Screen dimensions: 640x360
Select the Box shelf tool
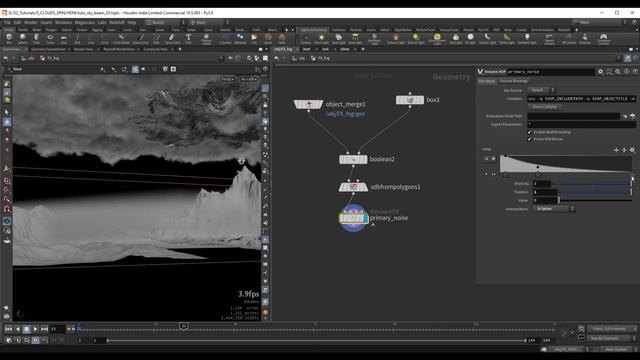[9, 38]
